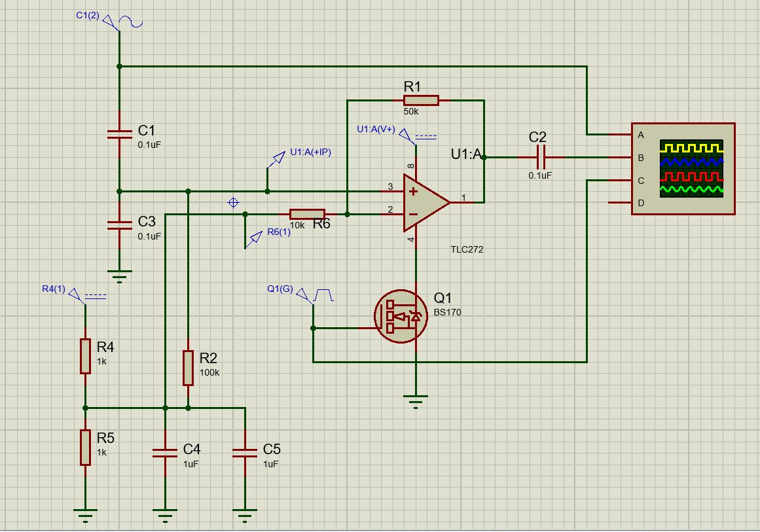Click the ground symbol below R5
Screen dimensions: 760x532
click(85, 516)
